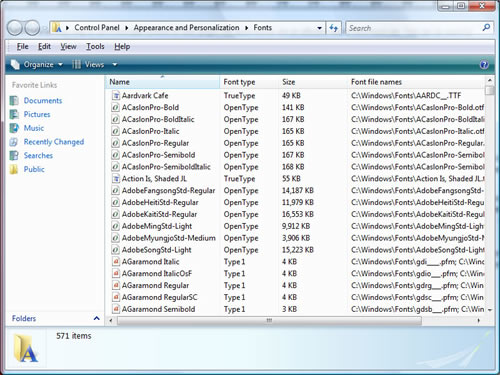500x375 pixels.
Task: Click the horizontal scrollbar thumb
Action: click(x=269, y=321)
